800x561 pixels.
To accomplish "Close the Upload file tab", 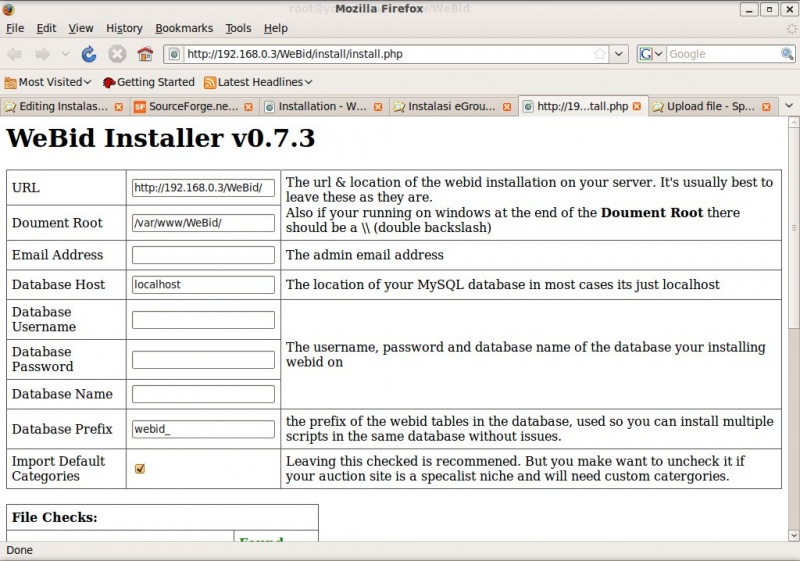I will click(767, 106).
